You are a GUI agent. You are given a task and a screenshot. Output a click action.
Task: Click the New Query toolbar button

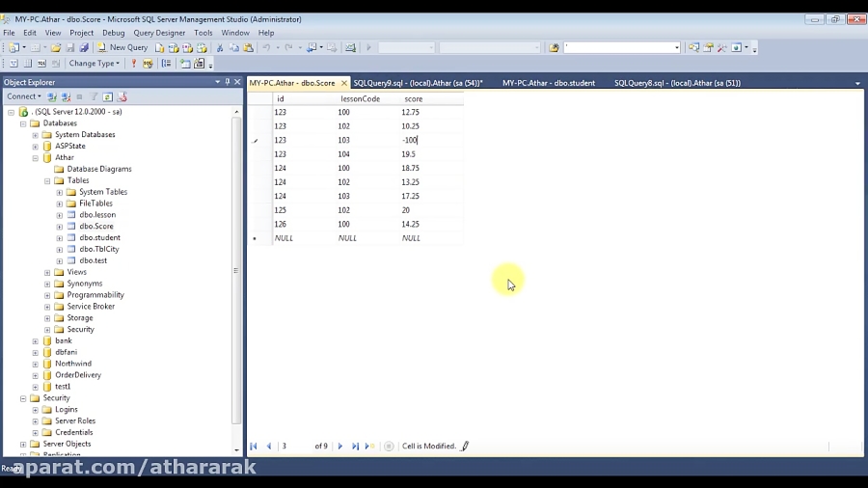pos(122,47)
